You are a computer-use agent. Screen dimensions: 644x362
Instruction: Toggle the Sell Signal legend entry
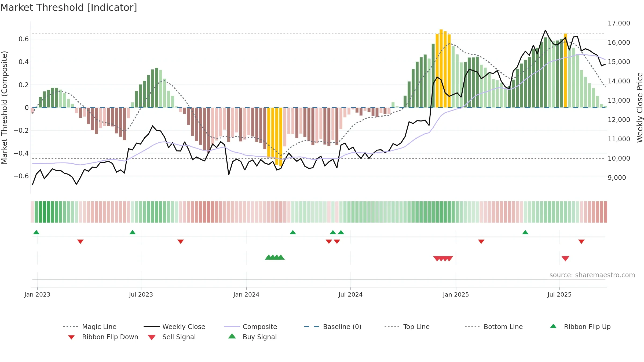172,337
